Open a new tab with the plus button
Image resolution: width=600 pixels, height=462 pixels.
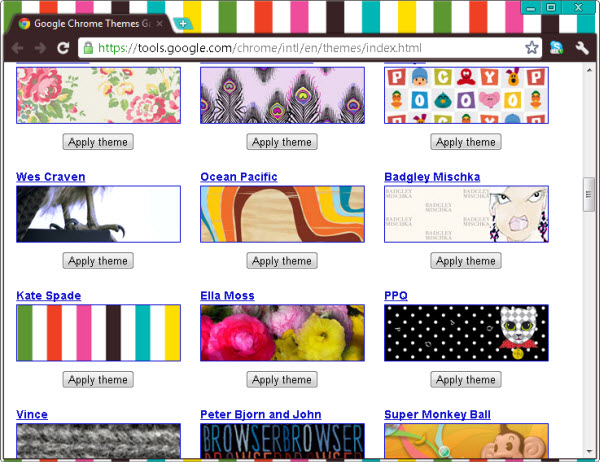click(x=183, y=22)
